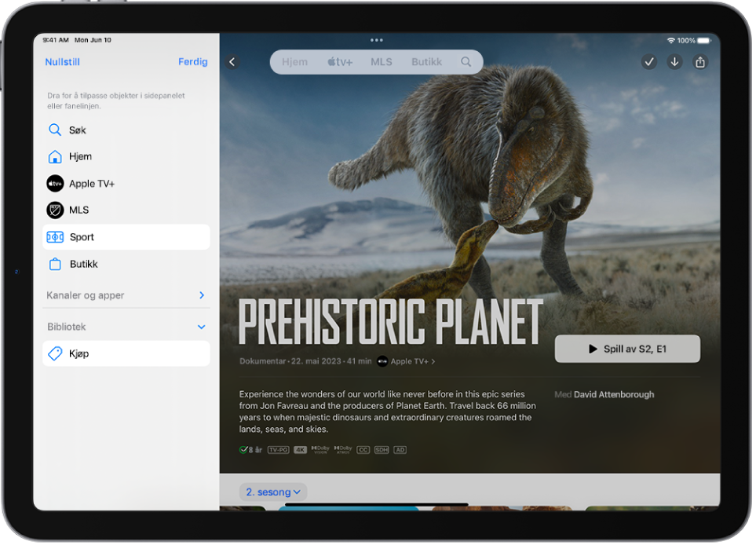Open Apple TV+ channel link
756x545 pixels.
point(413,362)
